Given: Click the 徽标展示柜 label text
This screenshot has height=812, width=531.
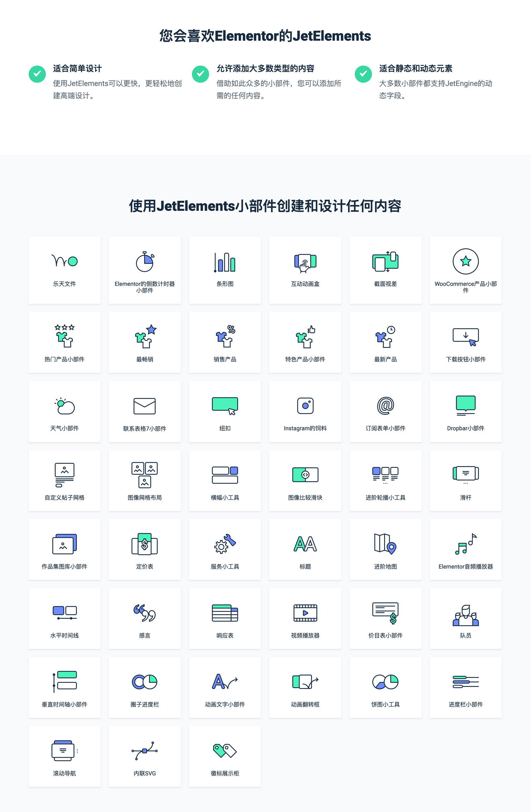Looking at the screenshot, I should coord(225,773).
